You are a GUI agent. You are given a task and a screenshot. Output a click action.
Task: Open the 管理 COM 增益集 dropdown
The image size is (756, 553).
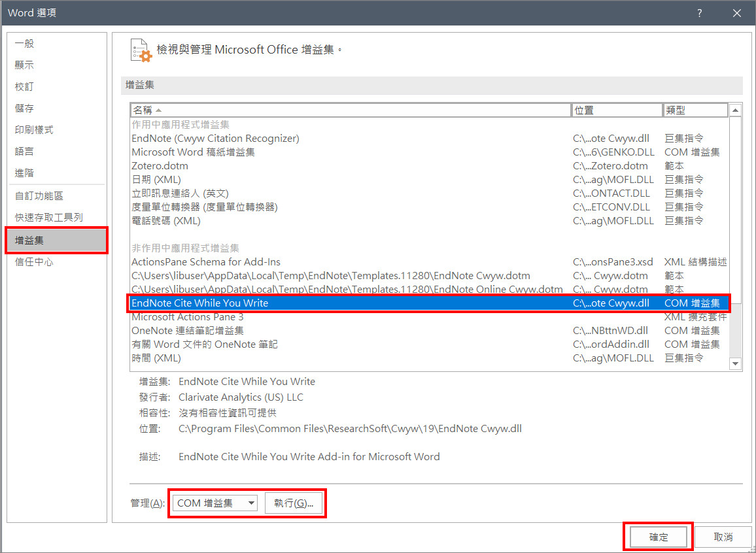[x=215, y=503]
